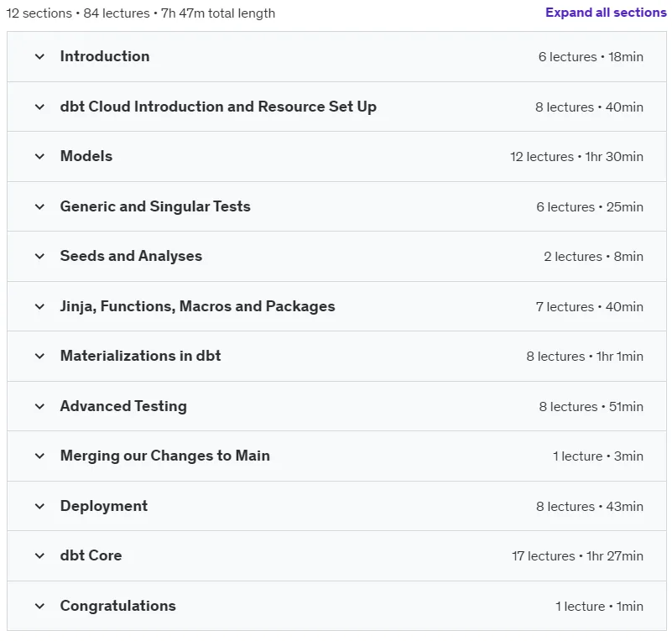
Task: Open the Introduction section title
Action: [x=105, y=56]
